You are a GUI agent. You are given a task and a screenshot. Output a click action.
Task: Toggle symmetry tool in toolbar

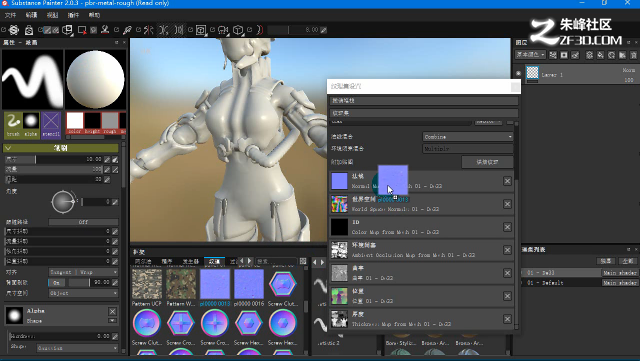click(149, 30)
